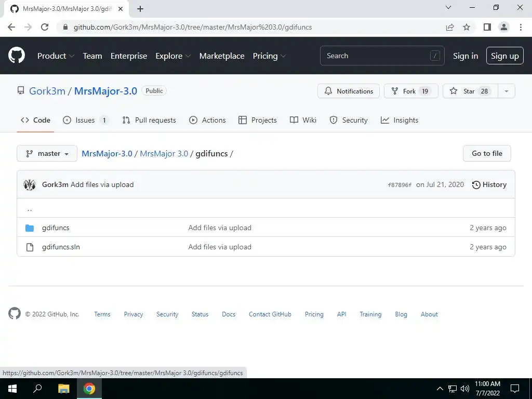Open the Star lists dropdown arrow
This screenshot has width=532, height=399.
506,91
